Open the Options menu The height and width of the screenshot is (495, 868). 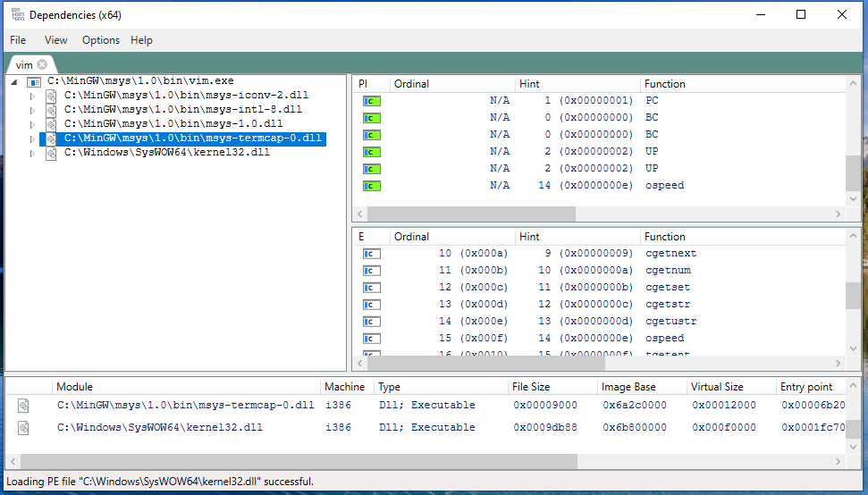click(x=100, y=40)
